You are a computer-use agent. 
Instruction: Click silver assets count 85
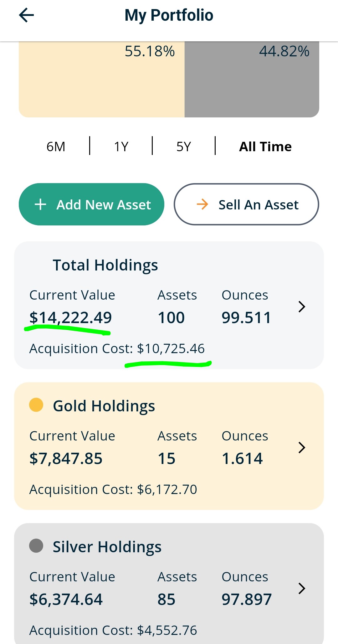(166, 599)
